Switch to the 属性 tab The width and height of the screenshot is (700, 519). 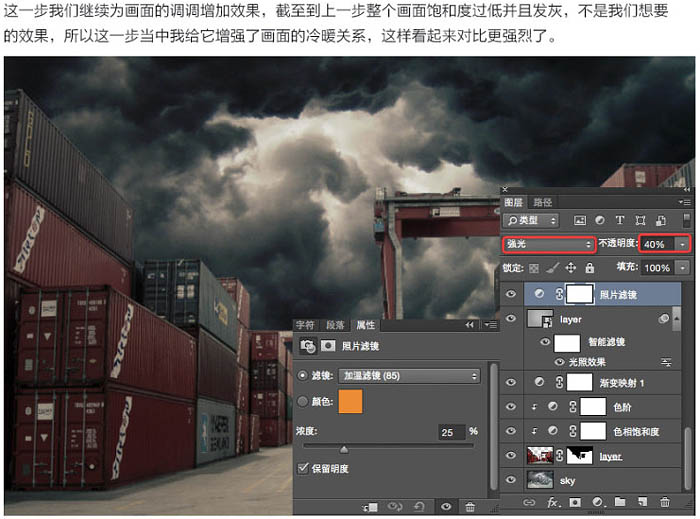[365, 325]
